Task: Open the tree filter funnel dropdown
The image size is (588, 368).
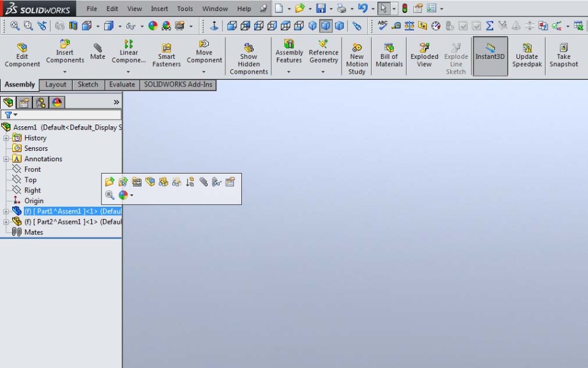Action: tap(11, 115)
